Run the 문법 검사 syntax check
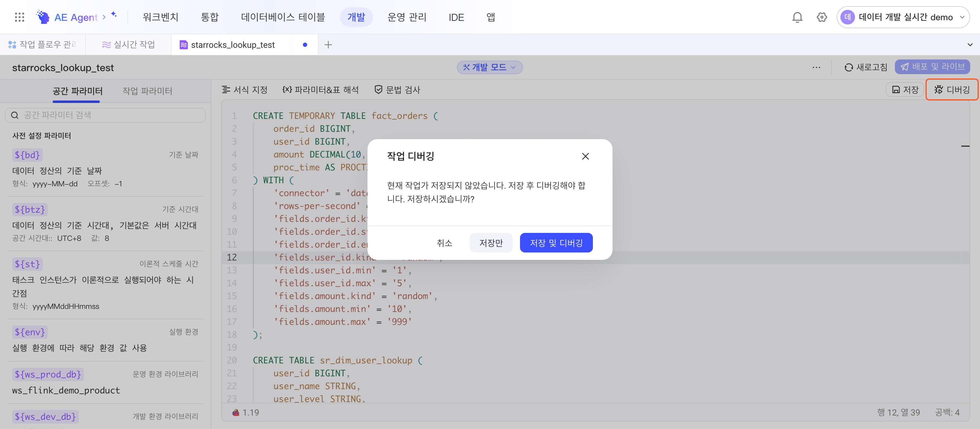 398,90
